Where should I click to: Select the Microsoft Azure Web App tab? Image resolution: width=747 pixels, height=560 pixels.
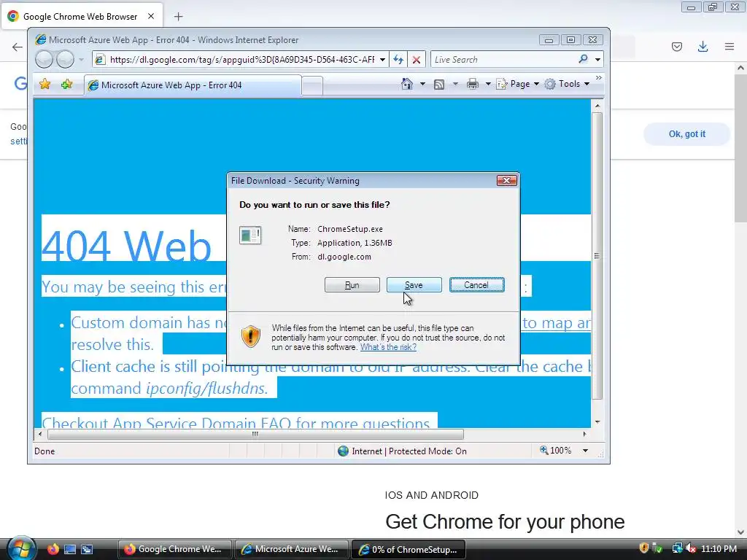click(193, 85)
